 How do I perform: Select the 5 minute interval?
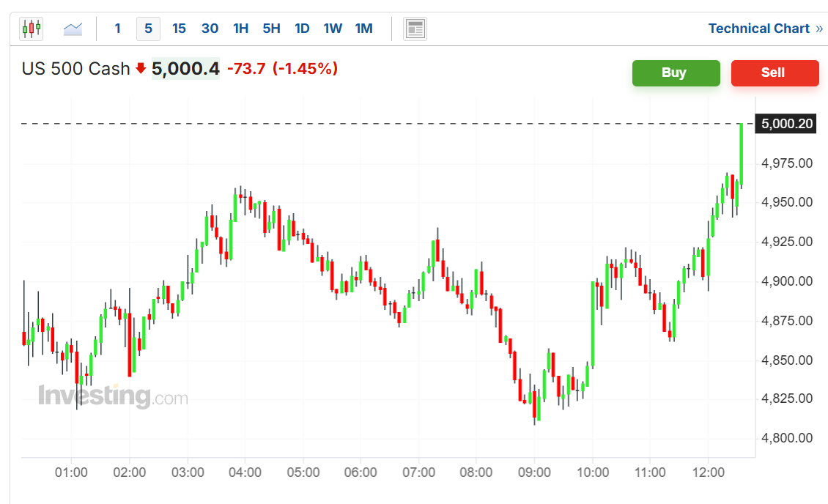pos(149,29)
